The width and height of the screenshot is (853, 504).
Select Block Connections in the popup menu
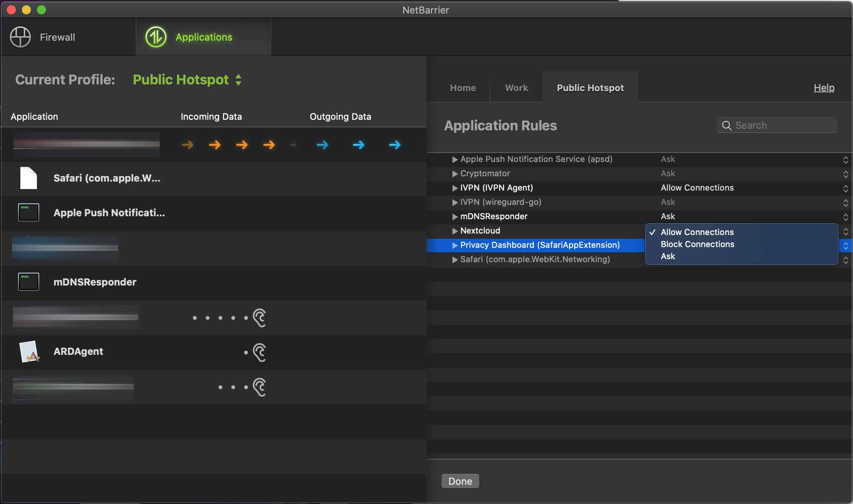[x=697, y=244]
